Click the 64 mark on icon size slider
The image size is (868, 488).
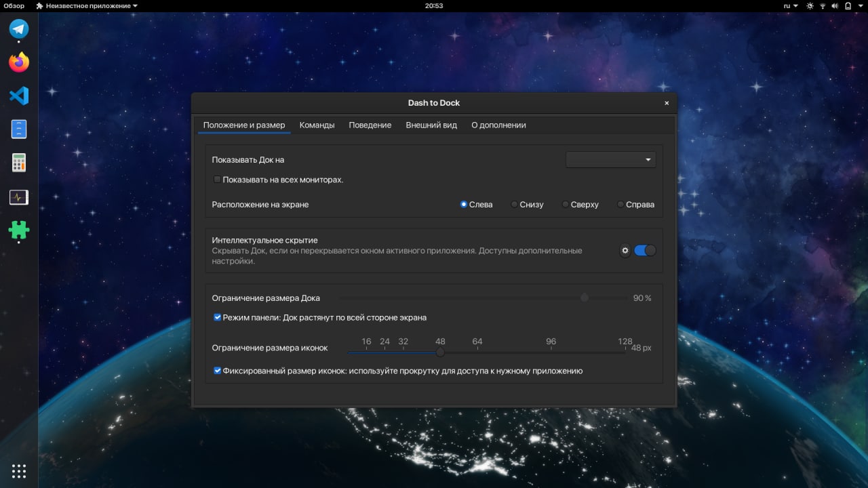(477, 342)
